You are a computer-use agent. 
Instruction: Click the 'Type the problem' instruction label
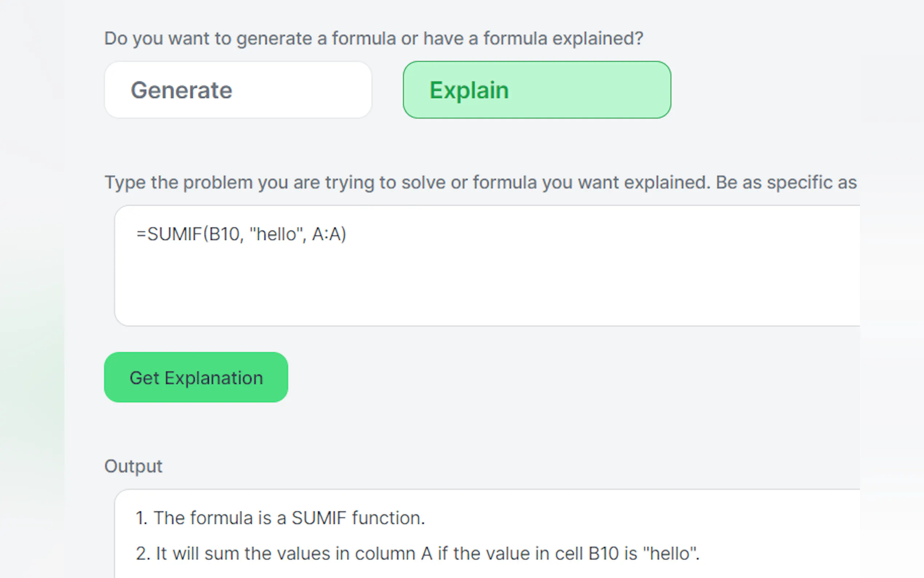[x=480, y=182]
